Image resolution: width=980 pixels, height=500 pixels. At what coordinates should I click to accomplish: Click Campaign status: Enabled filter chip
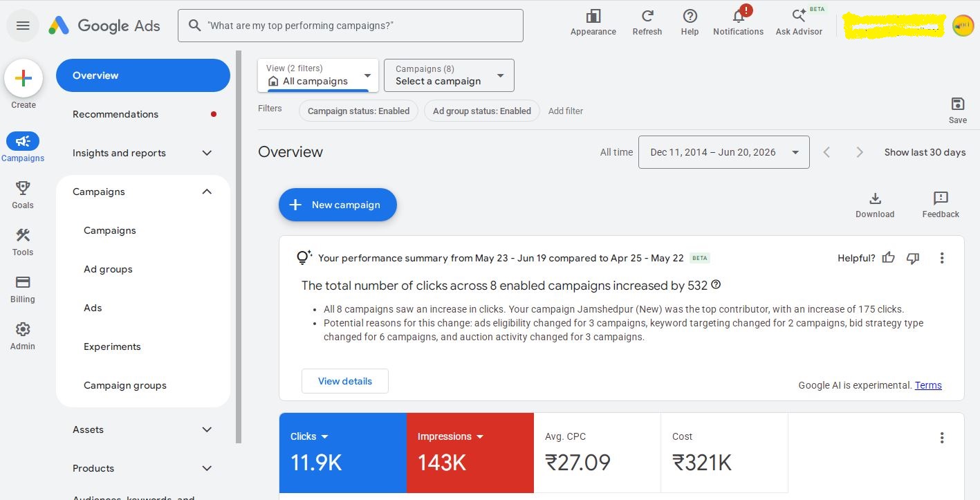(x=358, y=111)
